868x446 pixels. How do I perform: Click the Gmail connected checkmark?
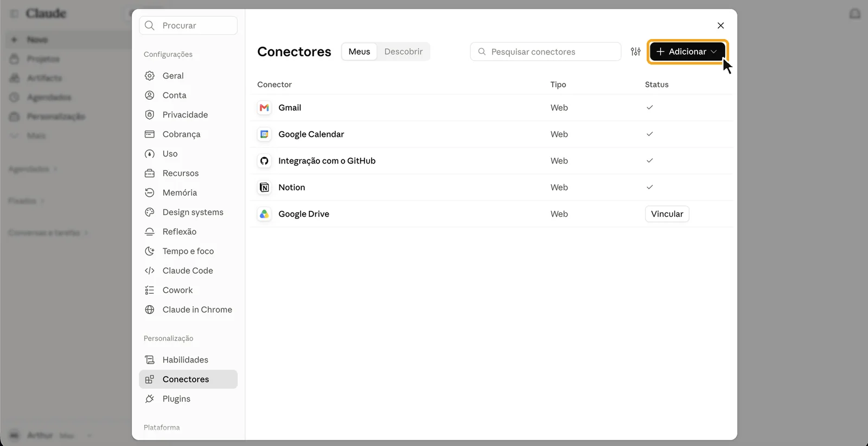coord(649,107)
